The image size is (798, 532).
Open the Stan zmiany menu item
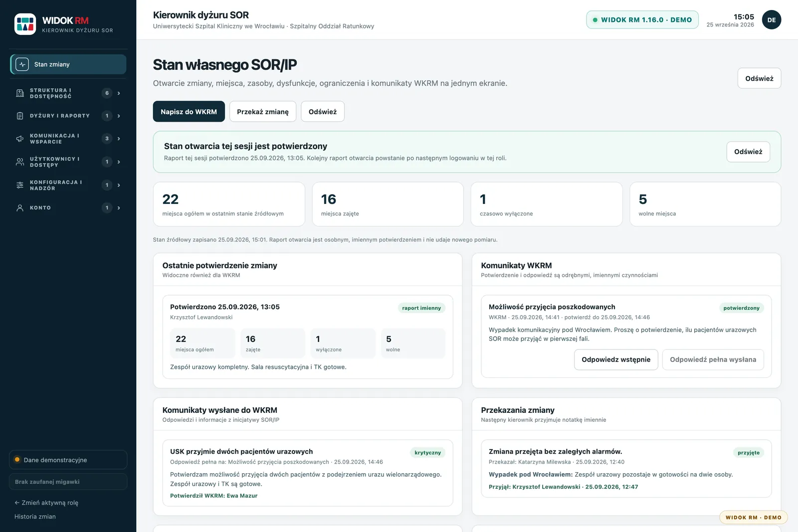click(x=68, y=64)
